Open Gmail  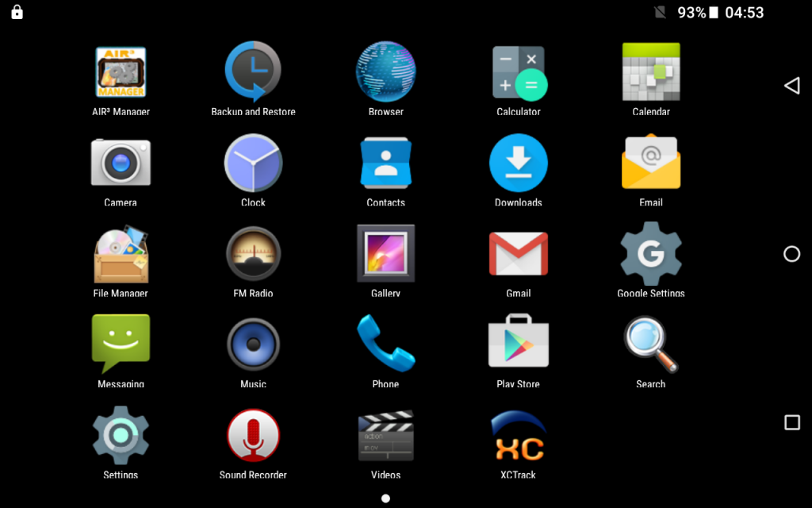point(519,253)
